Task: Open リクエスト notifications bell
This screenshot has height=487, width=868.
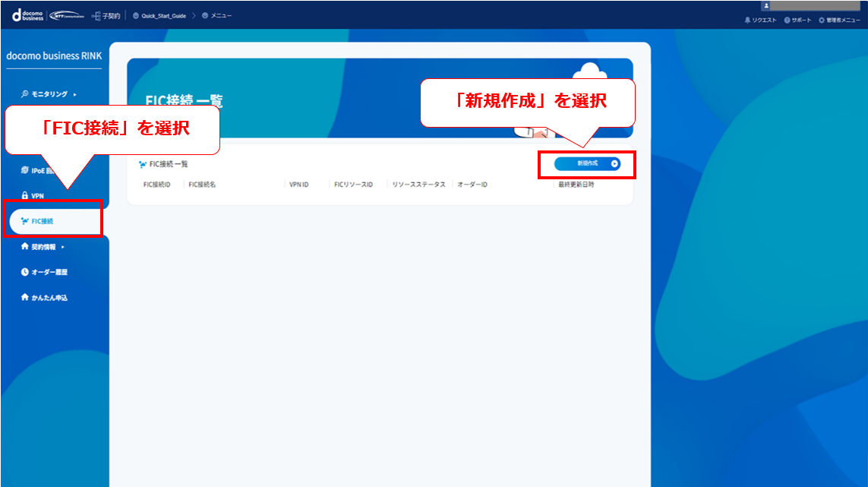Action: 747,20
